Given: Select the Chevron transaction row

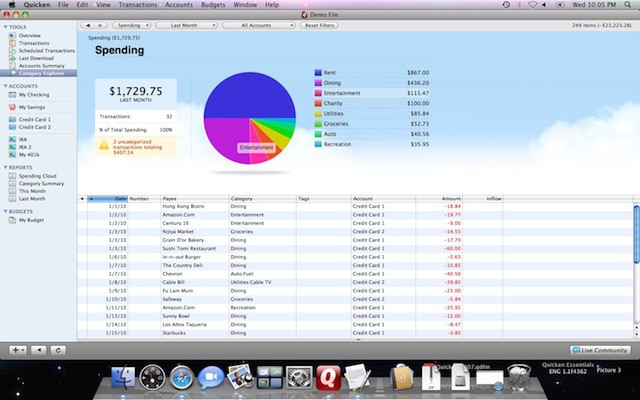Looking at the screenshot, I should [355, 274].
